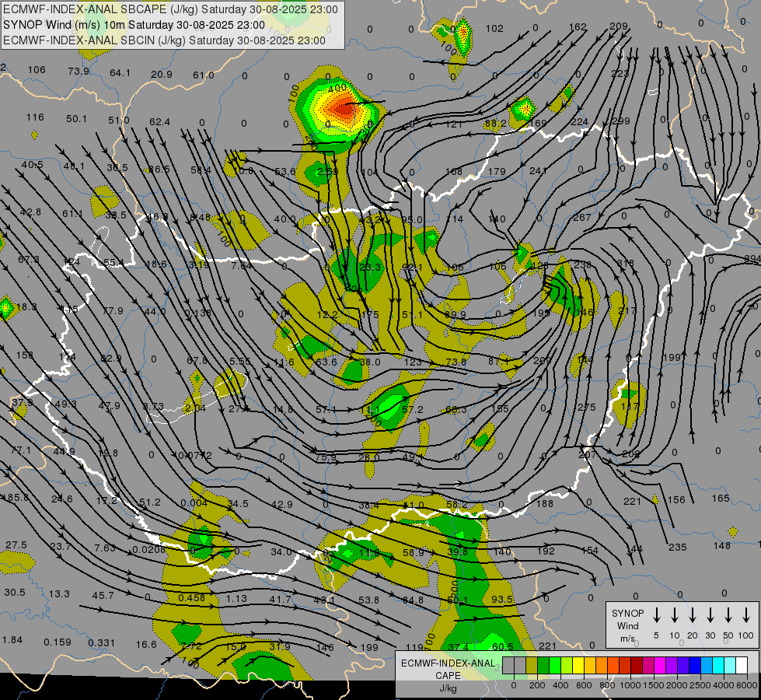The height and width of the screenshot is (700, 761).
Task: Click the map value 7.64
Action: point(241,265)
